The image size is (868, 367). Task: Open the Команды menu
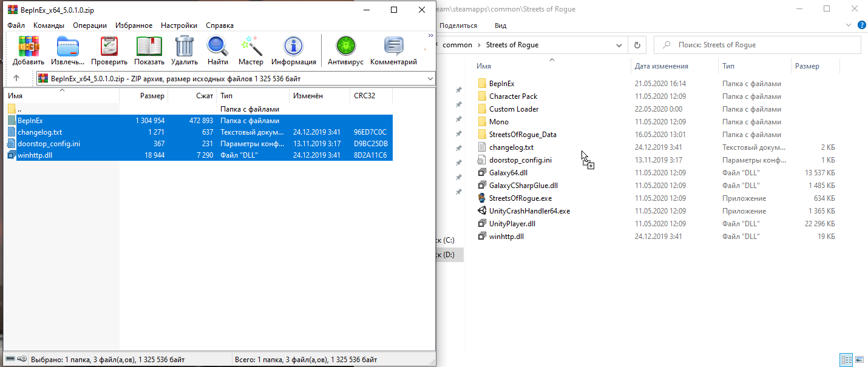pyautogui.click(x=49, y=25)
